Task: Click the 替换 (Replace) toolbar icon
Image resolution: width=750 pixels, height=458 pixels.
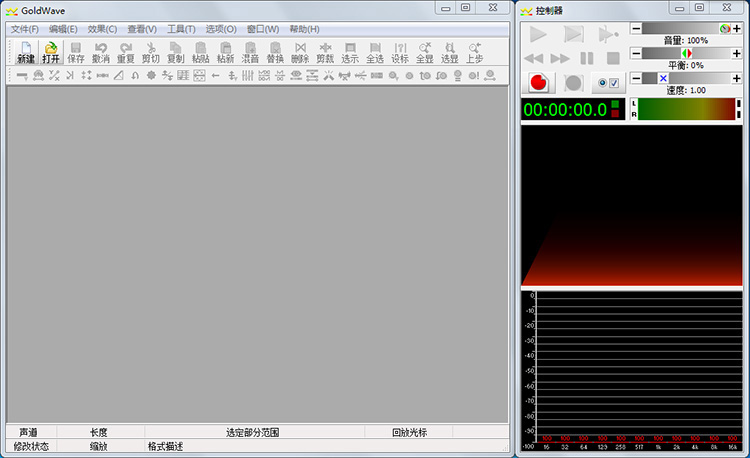Action: pos(275,53)
